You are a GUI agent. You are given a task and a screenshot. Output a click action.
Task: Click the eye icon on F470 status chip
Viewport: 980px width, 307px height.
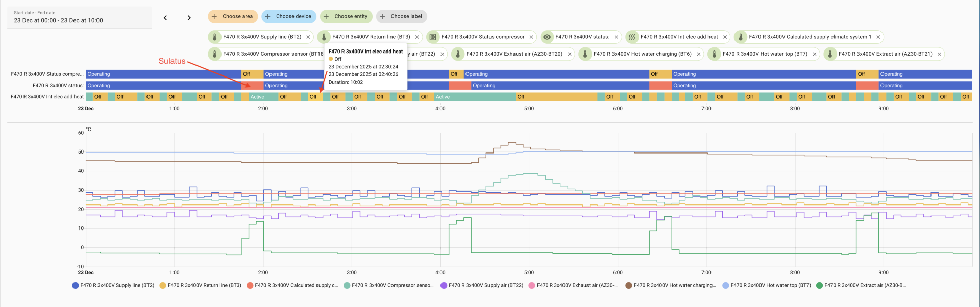547,37
